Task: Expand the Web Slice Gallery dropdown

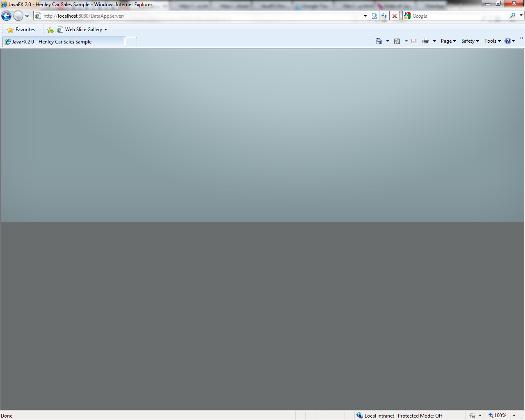Action: (x=105, y=30)
